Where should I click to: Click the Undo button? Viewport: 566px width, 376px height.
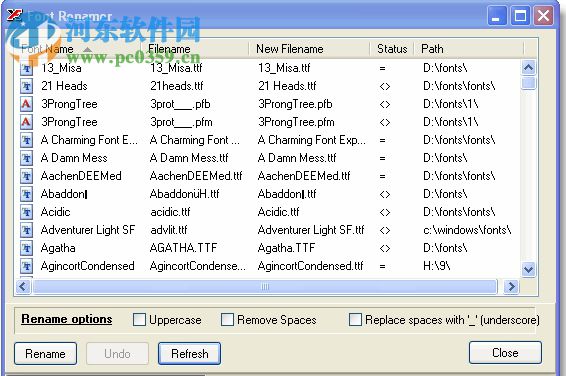click(x=117, y=354)
